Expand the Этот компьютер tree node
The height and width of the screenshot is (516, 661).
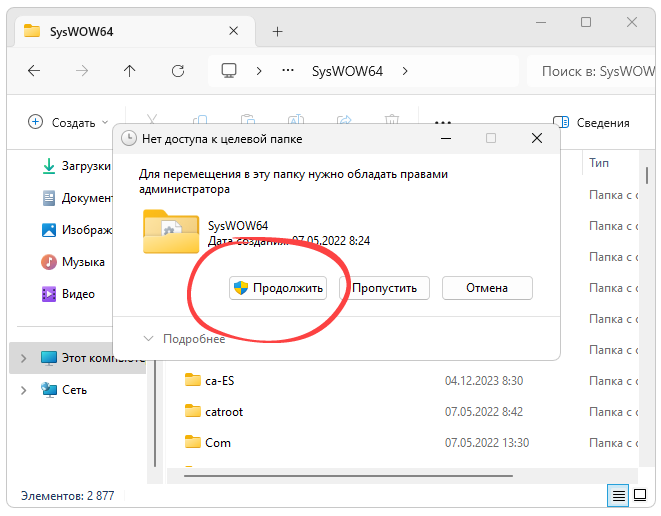(24, 358)
